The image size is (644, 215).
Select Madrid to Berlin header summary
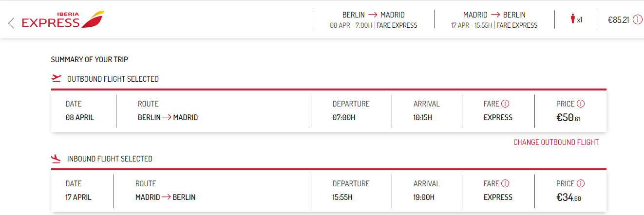pos(494,20)
